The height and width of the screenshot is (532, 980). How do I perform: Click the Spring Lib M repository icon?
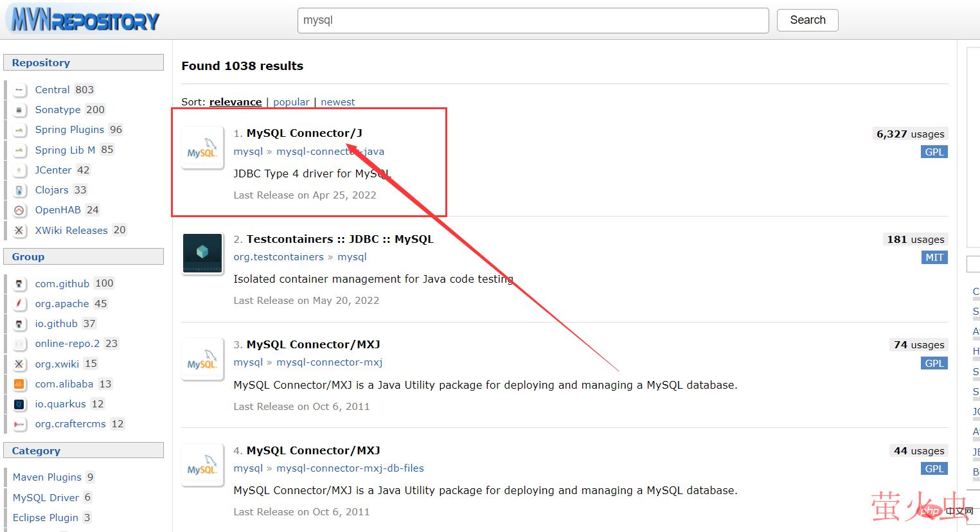pos(19,150)
